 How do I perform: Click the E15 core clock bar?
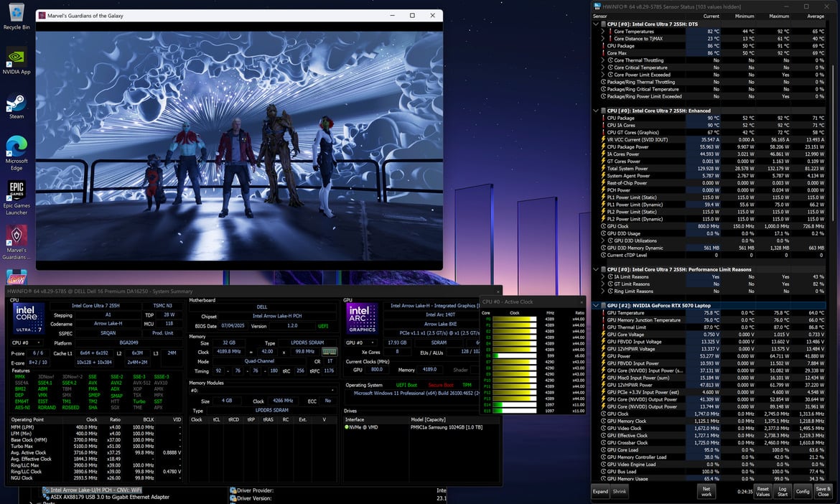click(x=514, y=411)
